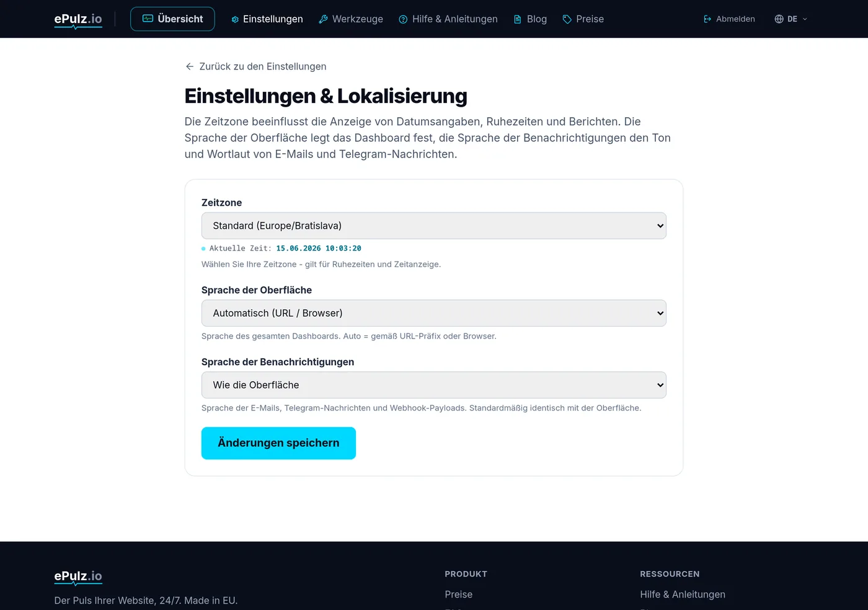Click the Übersicht dashboard icon

tap(148, 19)
